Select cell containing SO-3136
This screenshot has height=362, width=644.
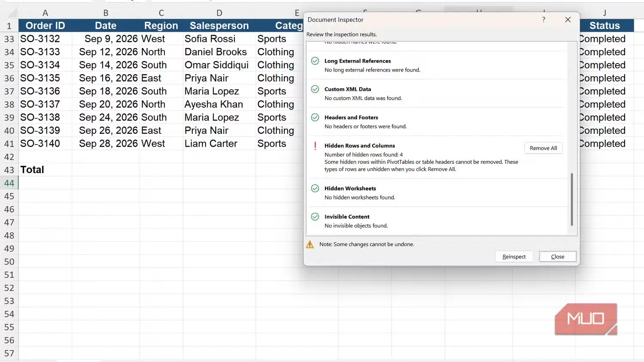click(x=45, y=91)
